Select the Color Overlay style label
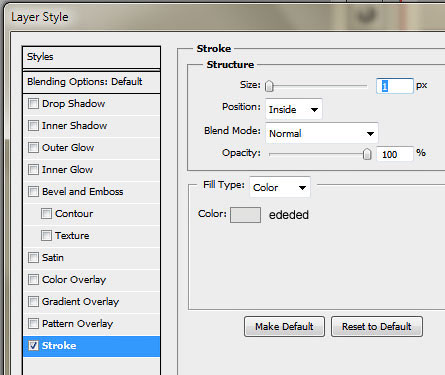This screenshot has height=375, width=445. (x=74, y=280)
